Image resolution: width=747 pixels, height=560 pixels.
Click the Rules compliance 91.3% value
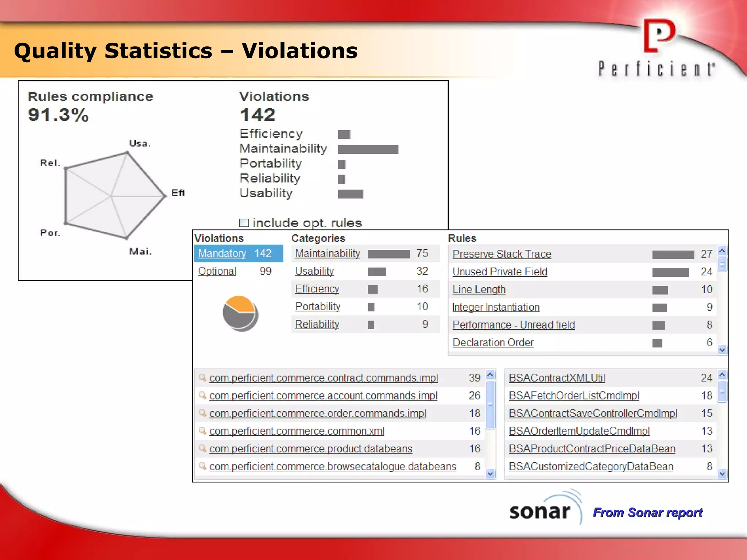tap(58, 115)
